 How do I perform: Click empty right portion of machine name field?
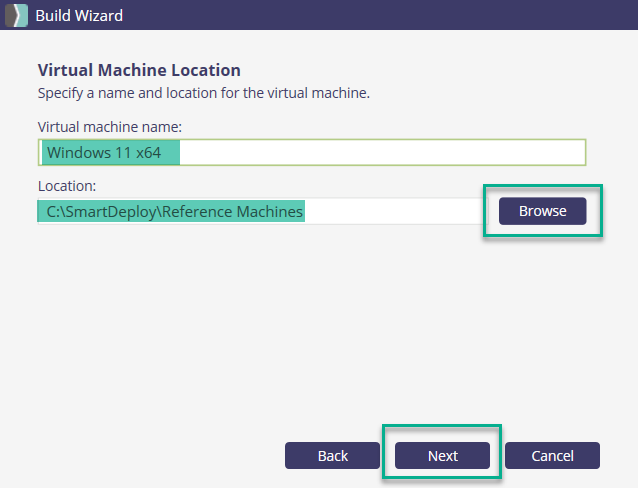pyautogui.click(x=400, y=152)
